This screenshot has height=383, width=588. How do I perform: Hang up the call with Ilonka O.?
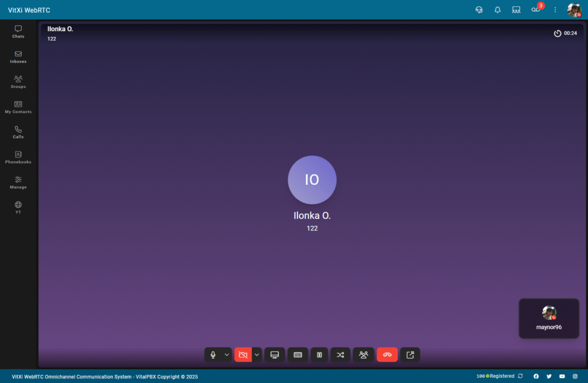pyautogui.click(x=387, y=355)
